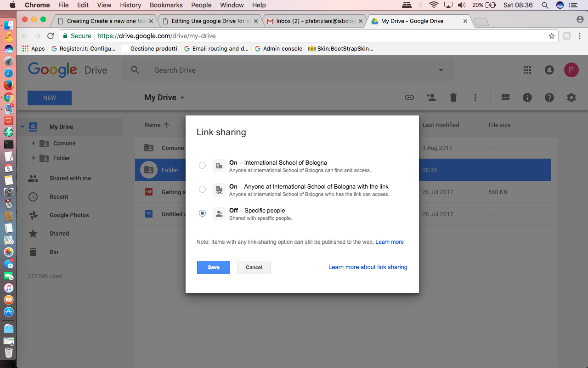The width and height of the screenshot is (588, 368).
Task: Open Bin in sidebar
Action: point(54,252)
